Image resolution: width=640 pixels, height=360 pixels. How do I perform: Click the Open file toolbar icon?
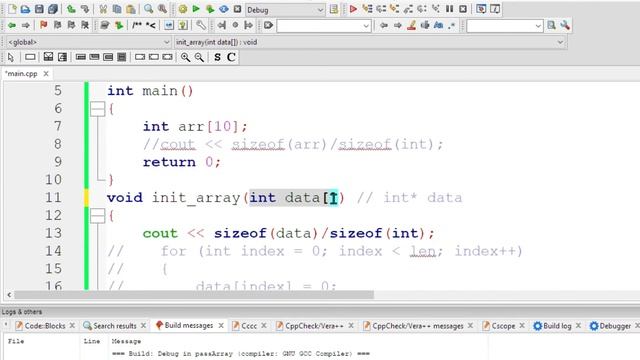click(x=25, y=9)
